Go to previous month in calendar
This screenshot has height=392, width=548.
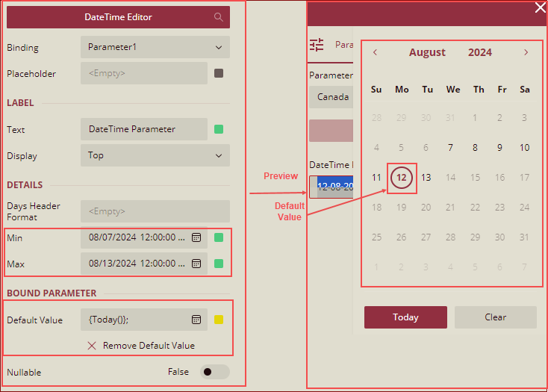coord(375,52)
